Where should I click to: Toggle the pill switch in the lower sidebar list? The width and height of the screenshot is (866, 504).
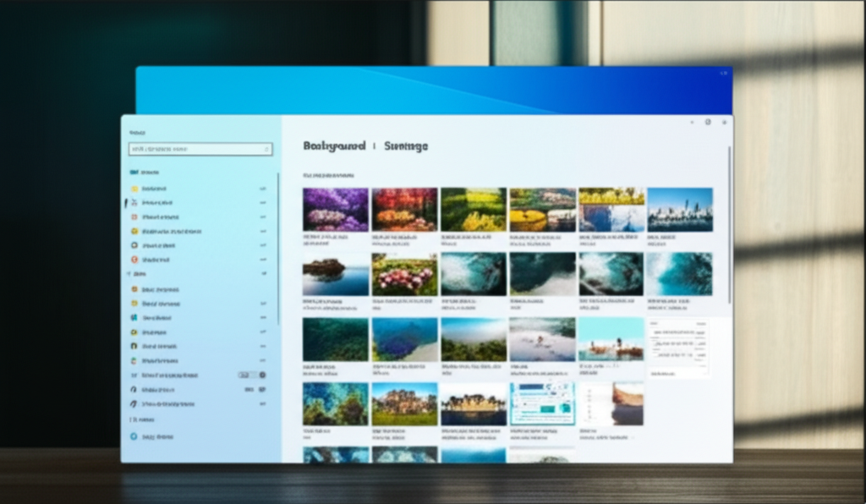(244, 375)
